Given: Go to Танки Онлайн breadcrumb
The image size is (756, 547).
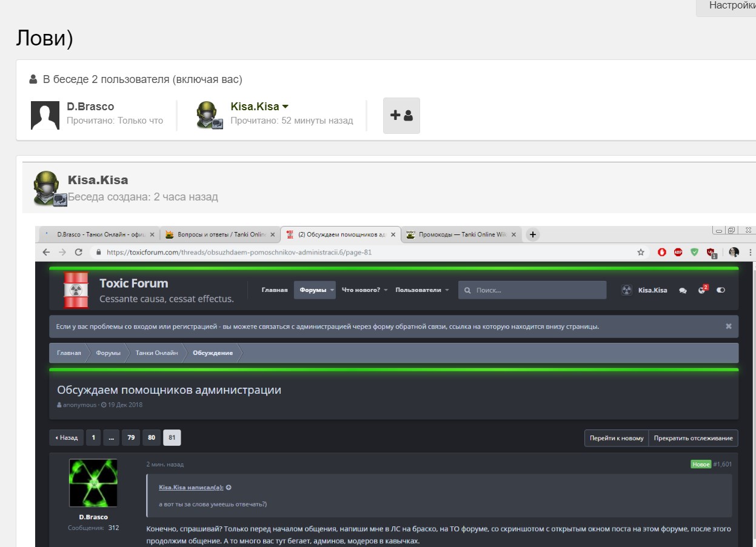Looking at the screenshot, I should pos(157,353).
